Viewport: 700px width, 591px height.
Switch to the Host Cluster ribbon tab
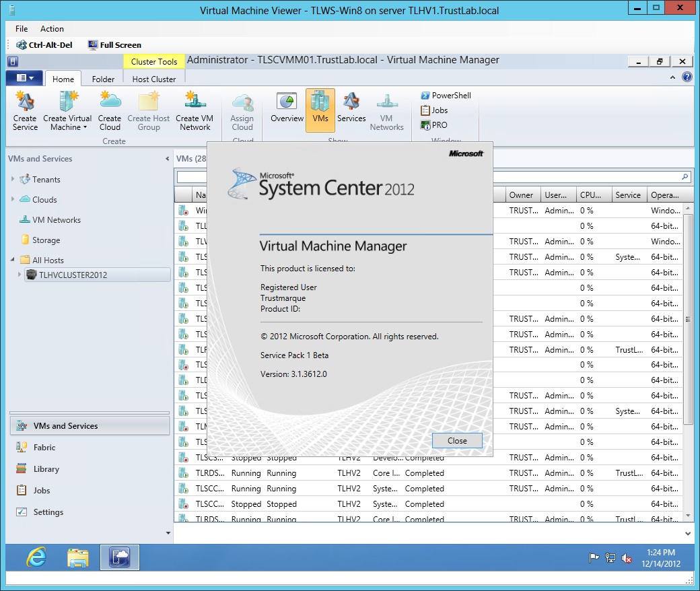tap(153, 79)
